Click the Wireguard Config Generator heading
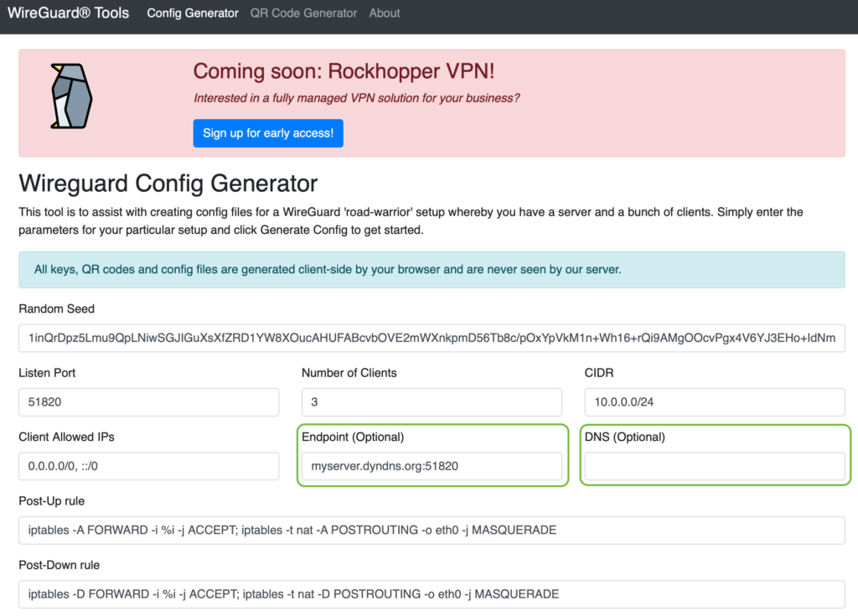 168,183
